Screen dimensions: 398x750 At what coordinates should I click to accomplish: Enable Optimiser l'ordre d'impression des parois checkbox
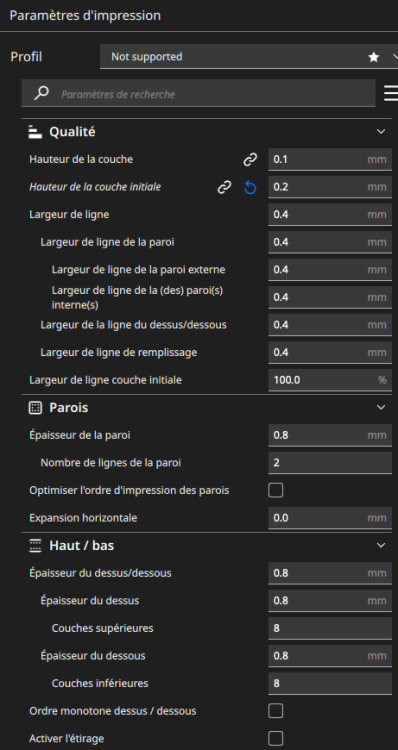(x=276, y=490)
